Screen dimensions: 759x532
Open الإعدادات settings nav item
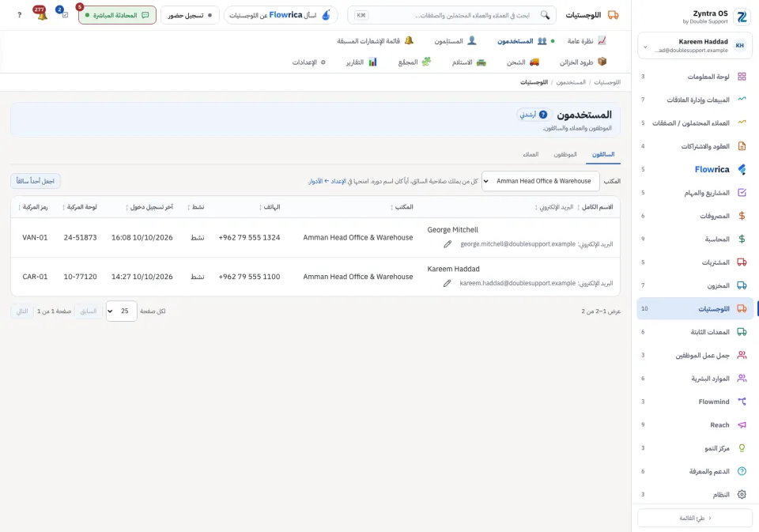(309, 62)
